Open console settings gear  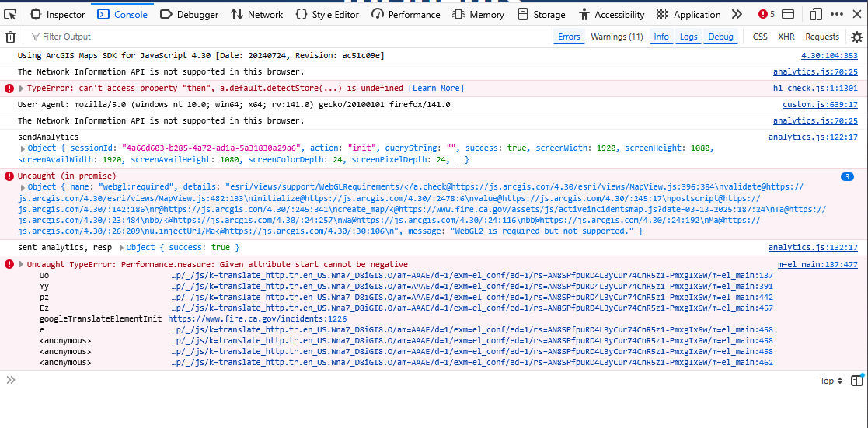856,37
